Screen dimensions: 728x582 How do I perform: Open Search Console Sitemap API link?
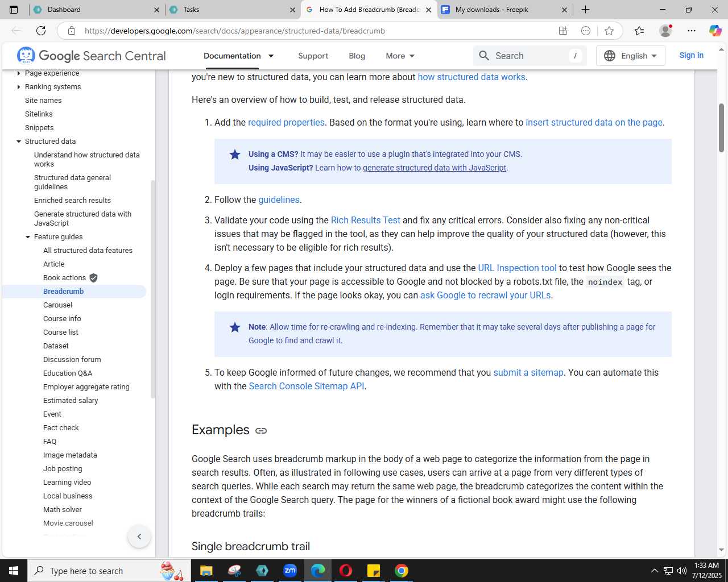(307, 386)
